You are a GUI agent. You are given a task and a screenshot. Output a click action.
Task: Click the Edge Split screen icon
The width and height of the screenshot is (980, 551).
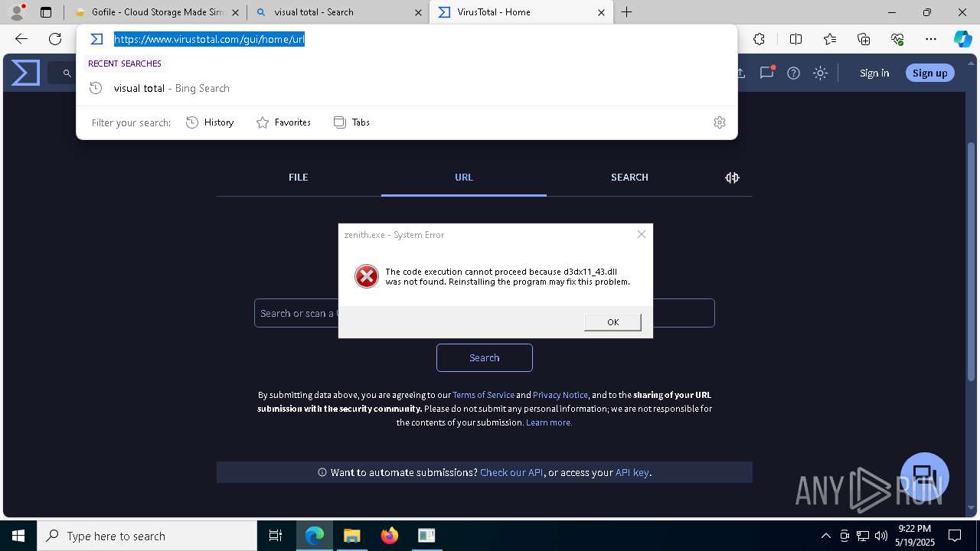click(795, 39)
